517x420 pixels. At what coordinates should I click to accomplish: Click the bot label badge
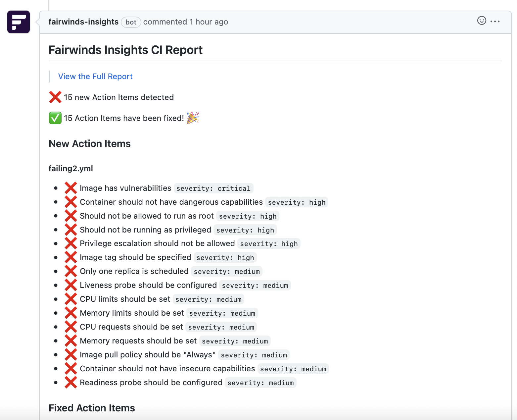tap(131, 22)
